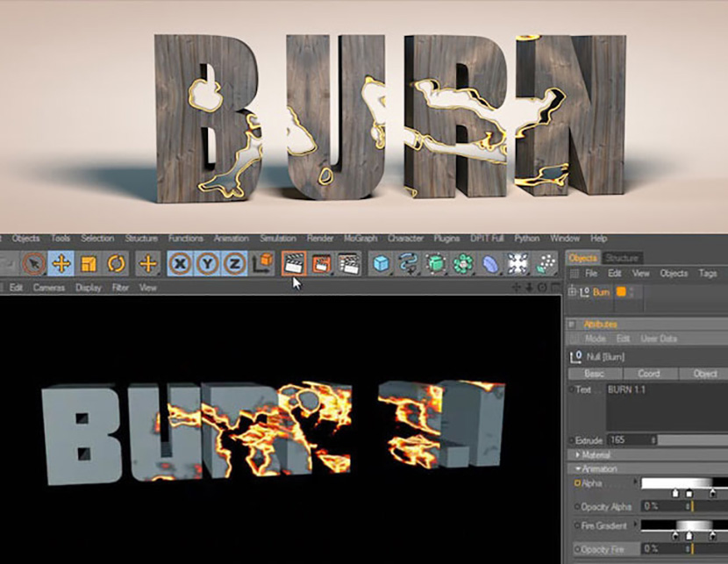Click the Render Active View clapperboard

click(x=294, y=264)
